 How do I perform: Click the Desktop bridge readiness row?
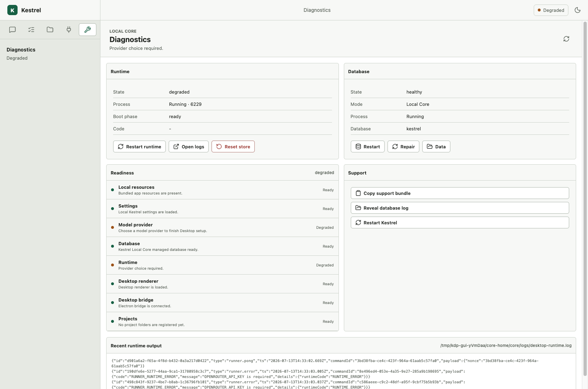coord(223,303)
